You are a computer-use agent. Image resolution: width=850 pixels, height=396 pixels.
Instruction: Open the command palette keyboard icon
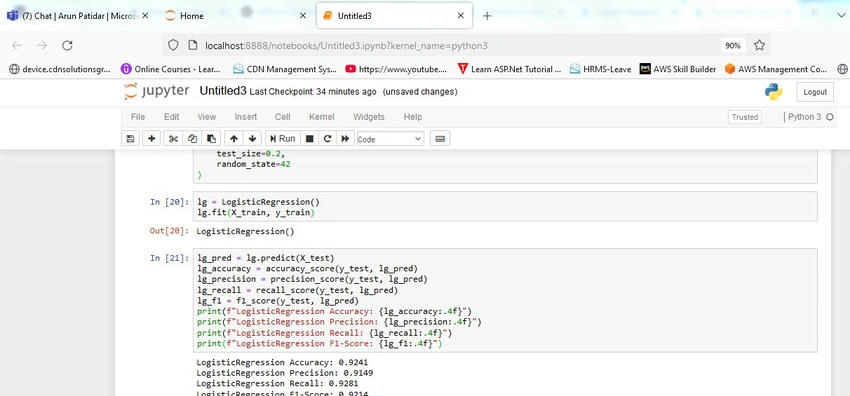pyautogui.click(x=440, y=139)
